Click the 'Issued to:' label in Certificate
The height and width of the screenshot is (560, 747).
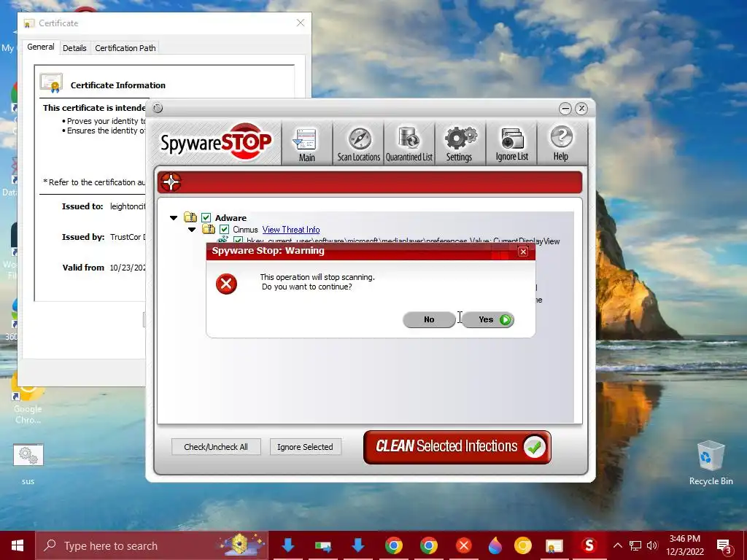pyautogui.click(x=82, y=206)
